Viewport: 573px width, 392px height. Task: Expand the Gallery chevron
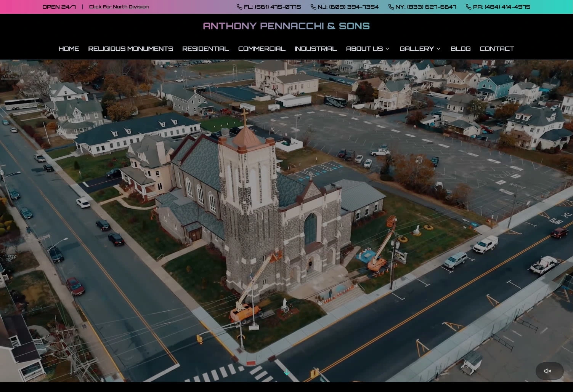(438, 49)
